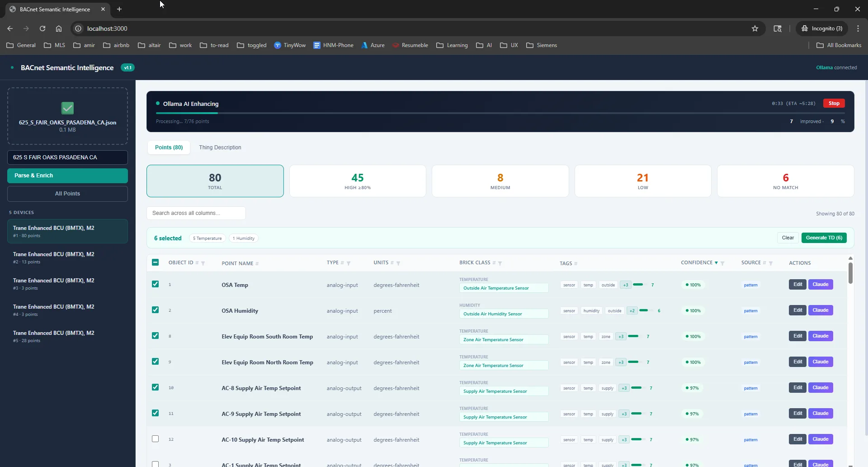Toggle the select-all checkbox in table header

(x=156, y=262)
